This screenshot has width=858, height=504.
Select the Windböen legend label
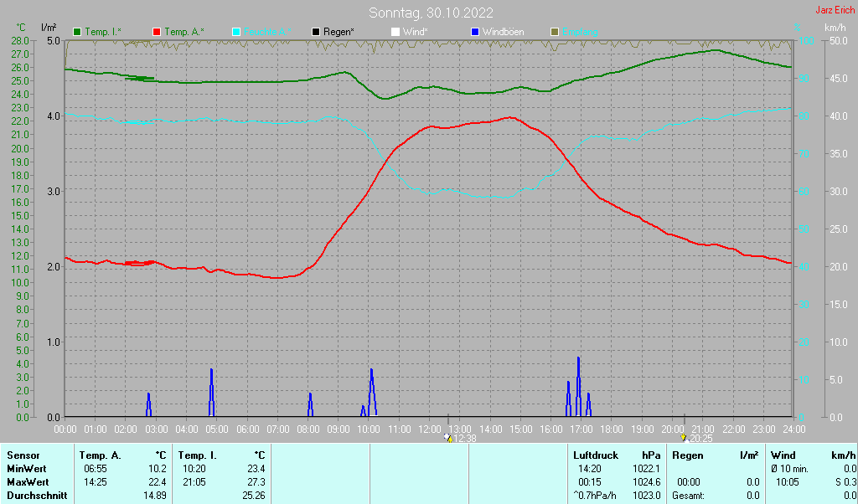tap(504, 33)
